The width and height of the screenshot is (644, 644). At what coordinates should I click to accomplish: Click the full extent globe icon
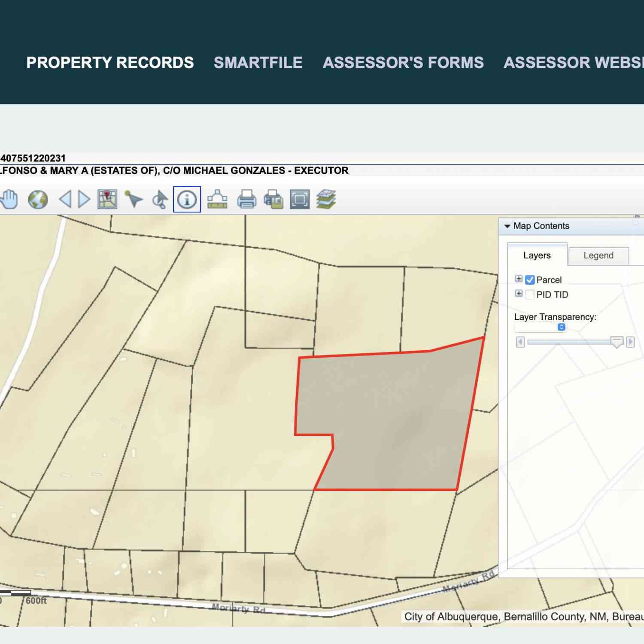tap(38, 200)
